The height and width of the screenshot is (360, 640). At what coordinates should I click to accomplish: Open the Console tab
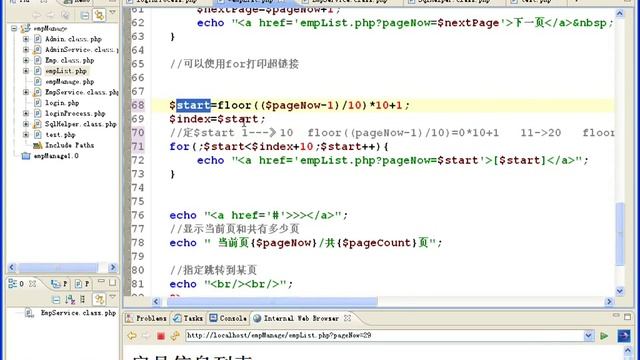[x=228, y=318]
